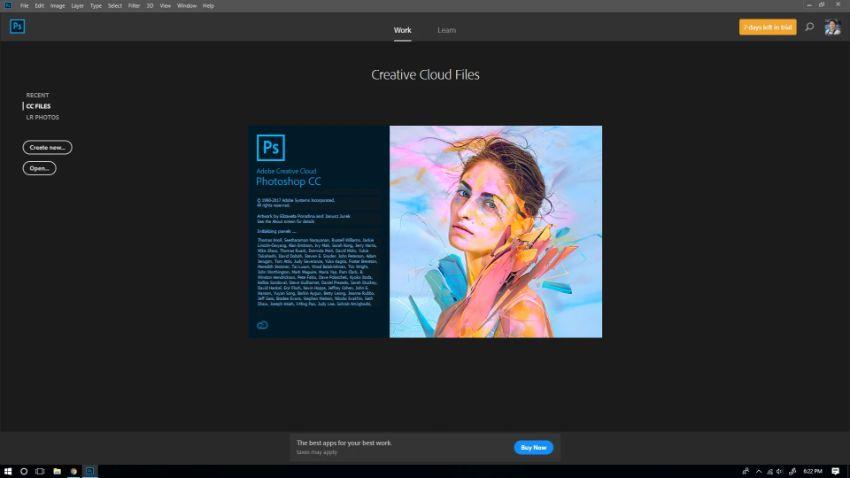Click the Create new... button

coord(47,147)
